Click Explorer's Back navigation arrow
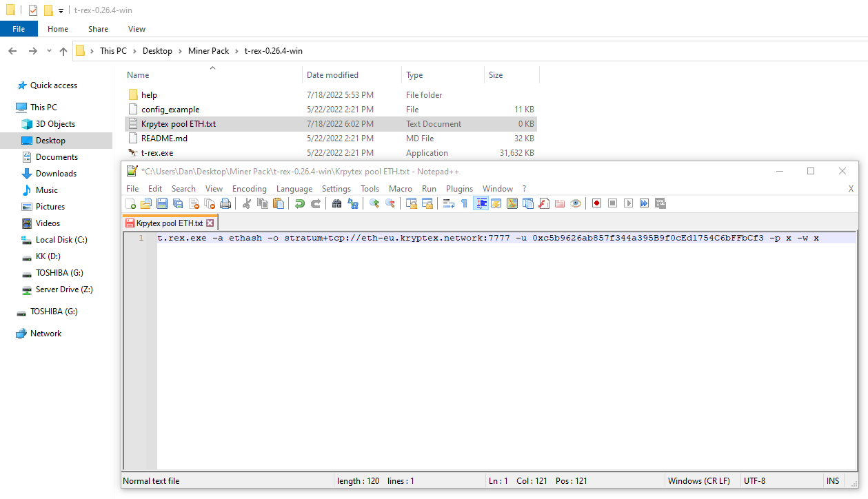868x499 pixels. tap(12, 51)
